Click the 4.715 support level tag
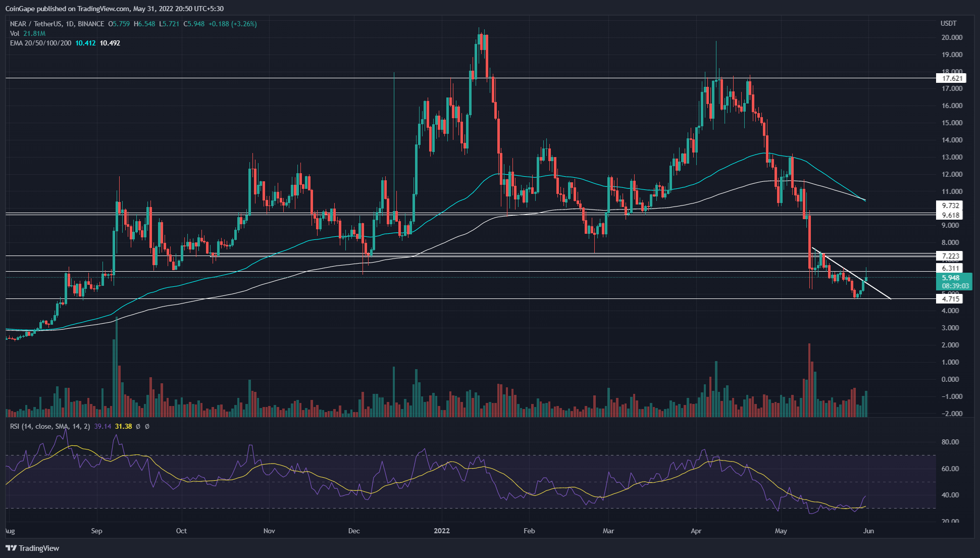The image size is (980, 558). [951, 299]
